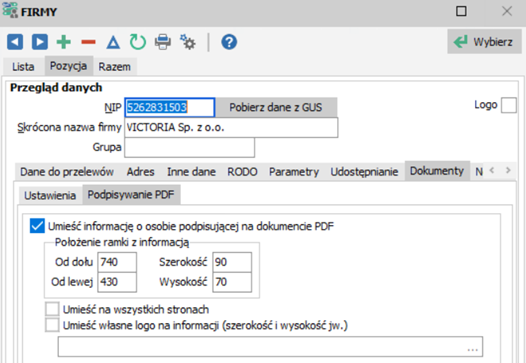The width and height of the screenshot is (526, 363).
Task: Click the blue triangle edit icon
Action: coord(113,43)
